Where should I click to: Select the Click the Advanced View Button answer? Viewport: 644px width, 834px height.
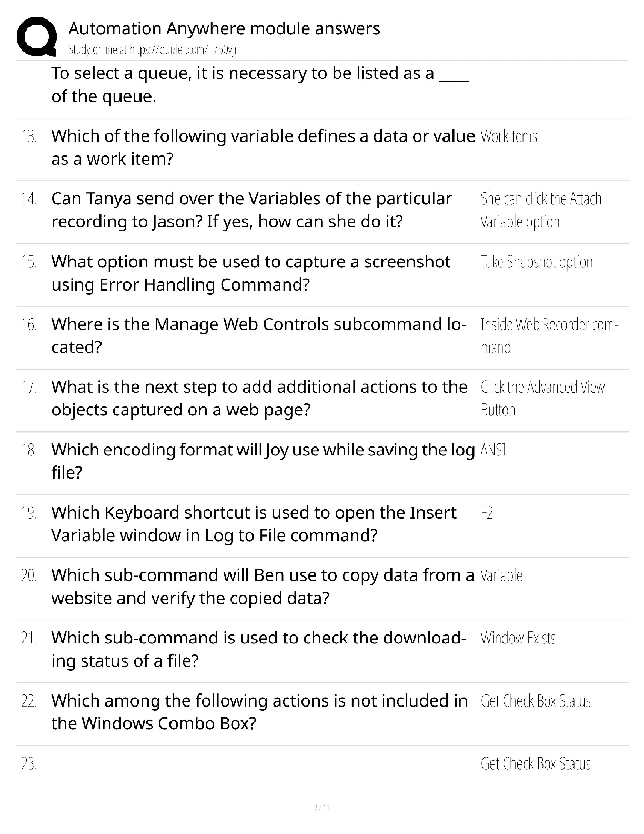coord(542,399)
